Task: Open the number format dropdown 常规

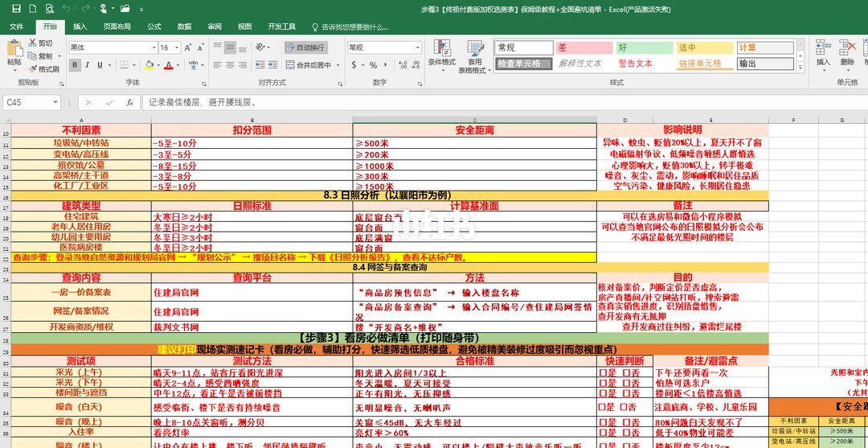Action: click(417, 47)
